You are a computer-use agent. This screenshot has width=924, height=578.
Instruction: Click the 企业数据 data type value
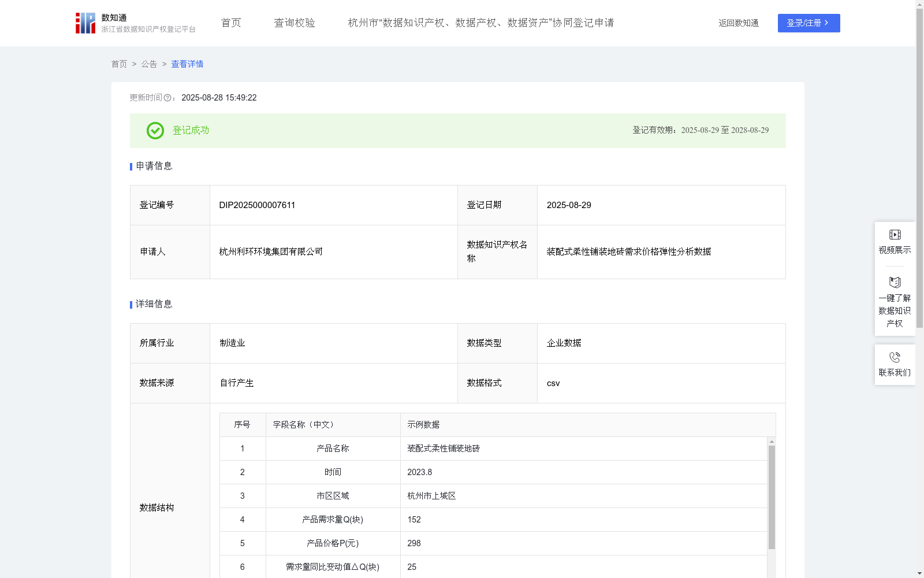point(564,343)
